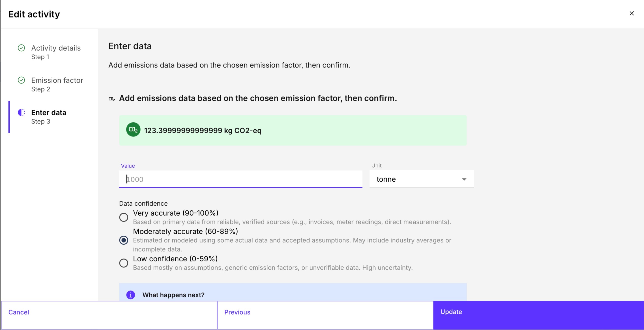This screenshot has height=330, width=644.
Task: Click the info icon beside What happens next
Action: pos(131,295)
